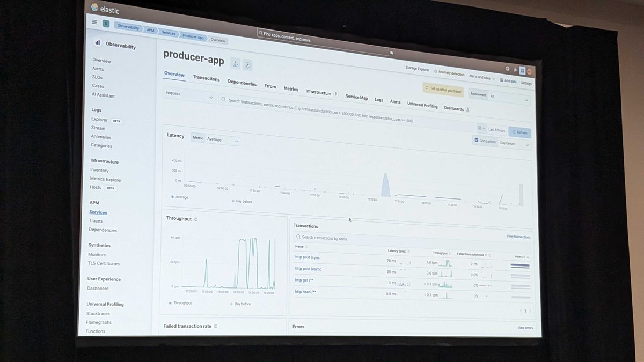This screenshot has width=644, height=362.
Task: Open the date quick menu calendar dropdown
Action: click(481, 129)
